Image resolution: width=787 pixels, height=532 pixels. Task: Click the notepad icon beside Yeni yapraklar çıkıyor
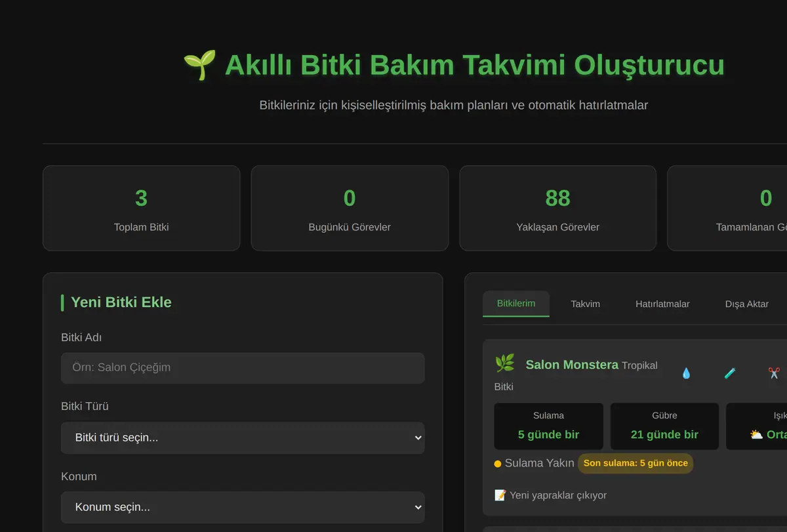500,495
